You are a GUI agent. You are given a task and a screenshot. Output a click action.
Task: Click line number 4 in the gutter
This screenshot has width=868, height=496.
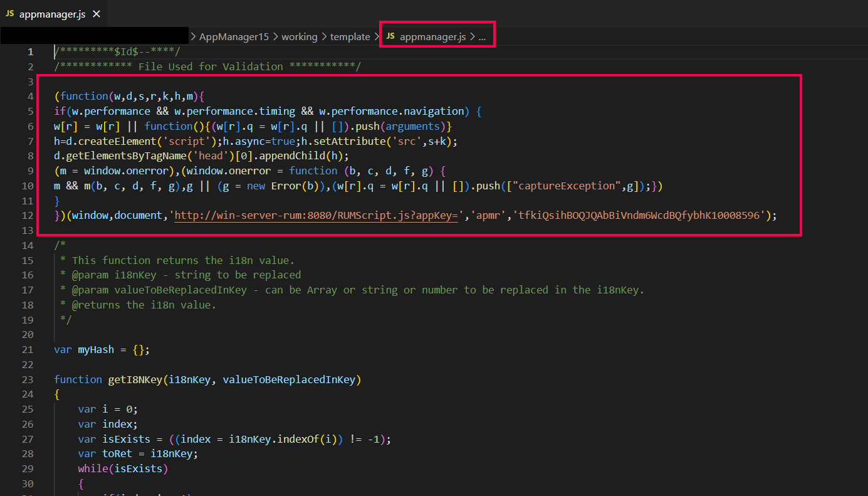[x=30, y=97]
